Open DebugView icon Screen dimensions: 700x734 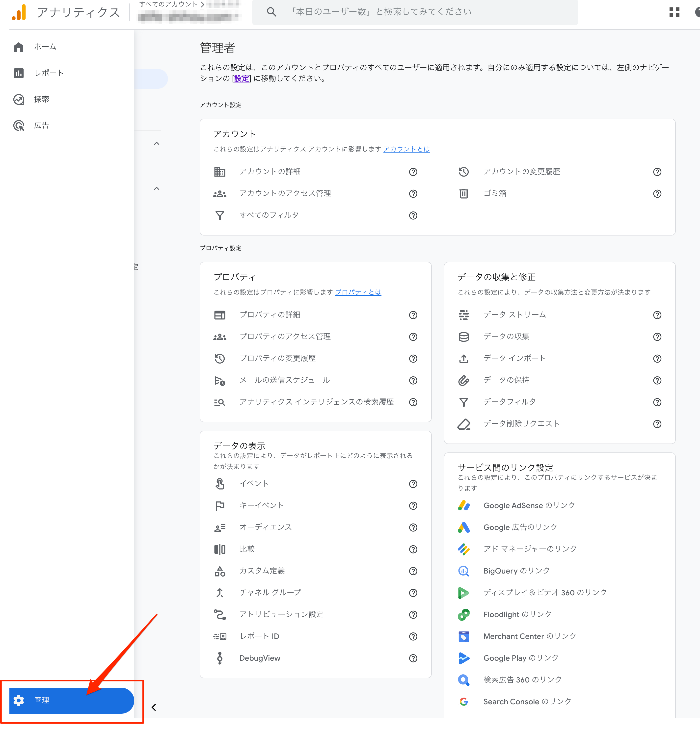pyautogui.click(x=220, y=658)
